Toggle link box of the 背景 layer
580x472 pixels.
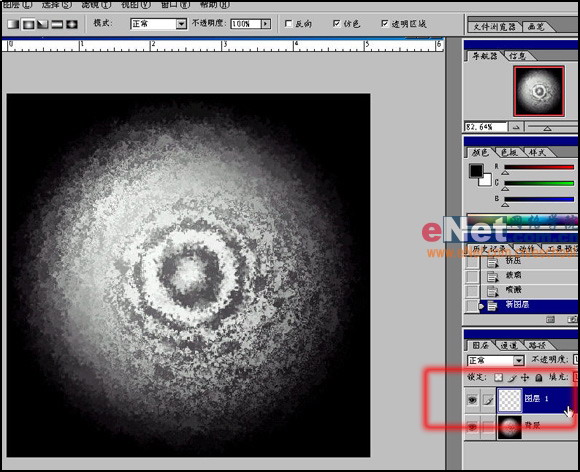pos(488,427)
